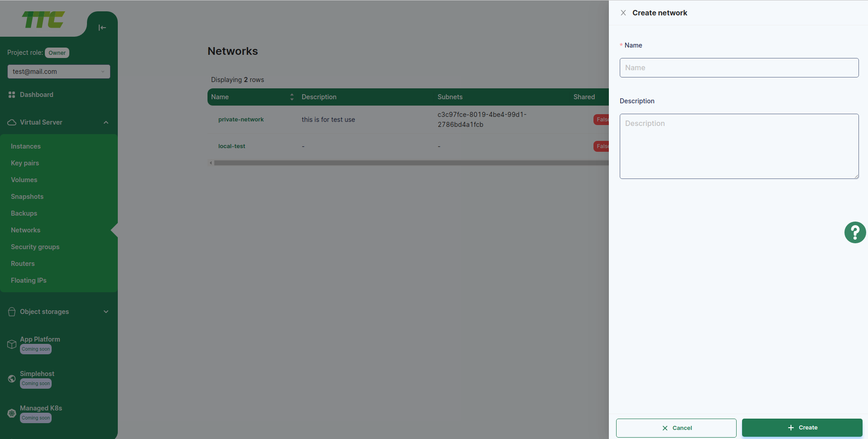The image size is (868, 439).
Task: Click the Coming soon badge under Simplehost
Action: coord(36,384)
